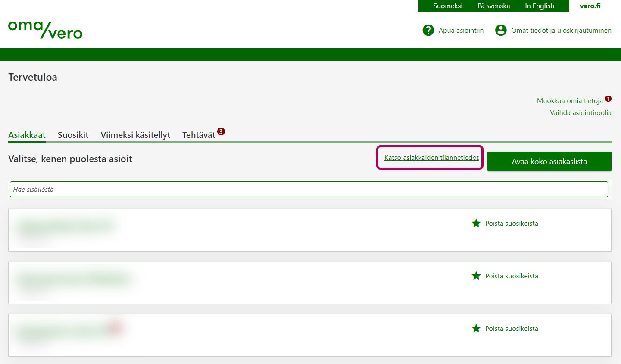
Task: Focus the Hae sisällöstä search field
Action: coord(309,190)
